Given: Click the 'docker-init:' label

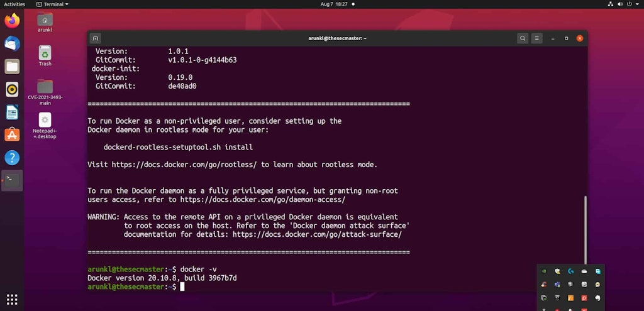Looking at the screenshot, I should (x=116, y=68).
